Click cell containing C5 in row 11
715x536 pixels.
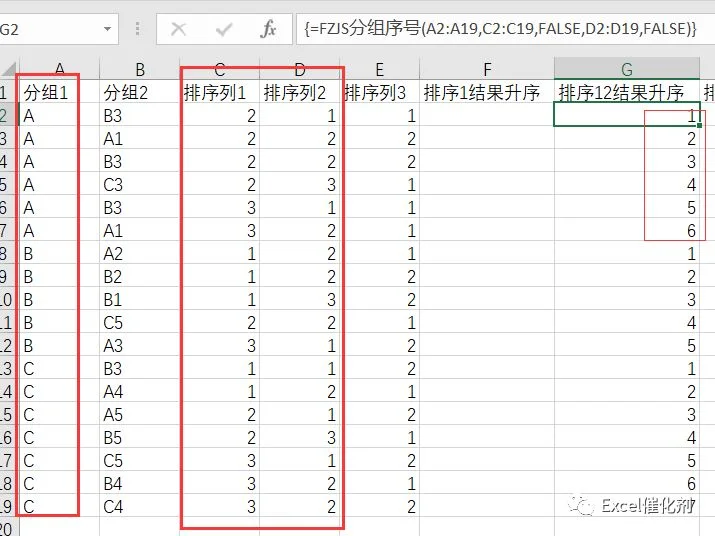click(x=140, y=322)
